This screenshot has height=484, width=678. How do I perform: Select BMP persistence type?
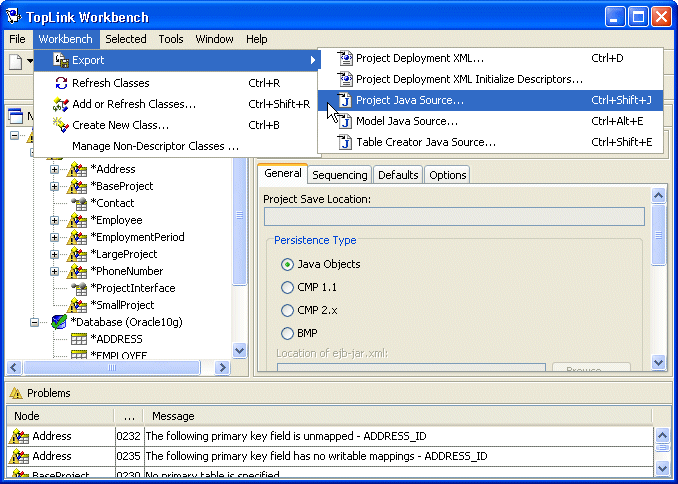(x=287, y=333)
